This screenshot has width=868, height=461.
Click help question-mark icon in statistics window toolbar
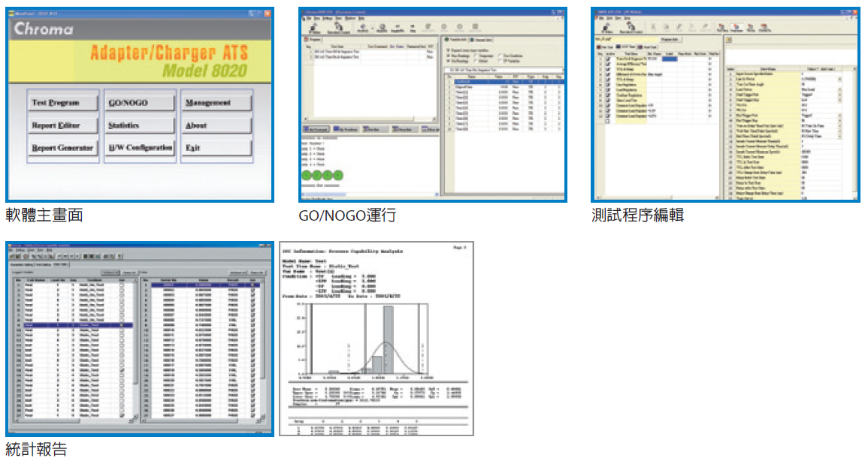[119, 257]
